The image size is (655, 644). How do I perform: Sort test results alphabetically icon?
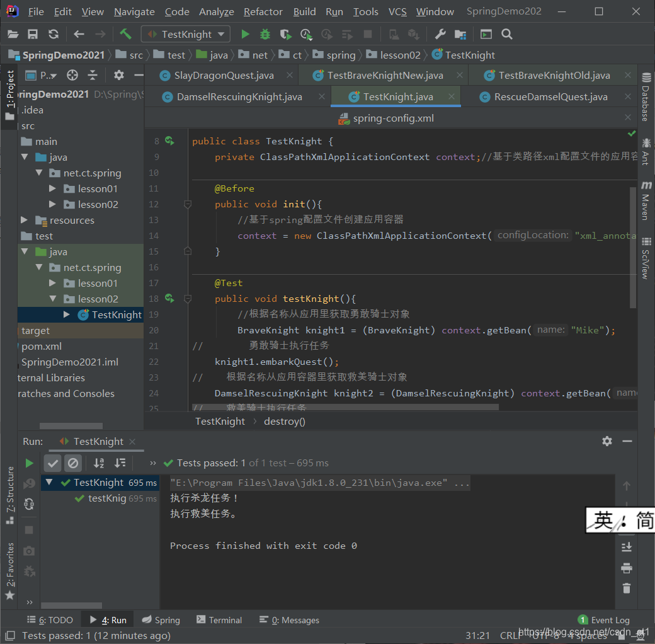click(99, 463)
